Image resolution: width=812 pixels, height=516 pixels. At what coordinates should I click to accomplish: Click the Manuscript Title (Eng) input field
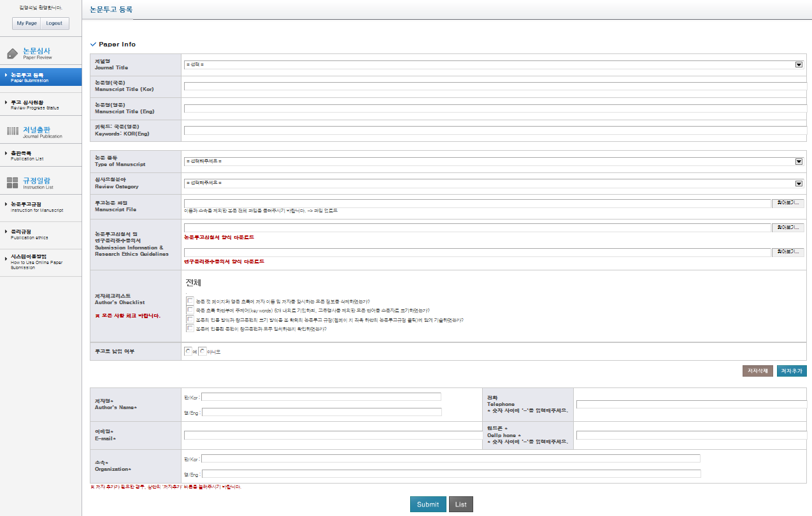pyautogui.click(x=495, y=109)
